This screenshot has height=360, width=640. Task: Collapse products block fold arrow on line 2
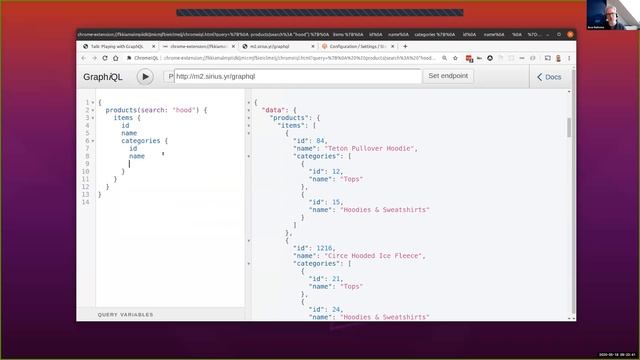[x=93, y=111]
